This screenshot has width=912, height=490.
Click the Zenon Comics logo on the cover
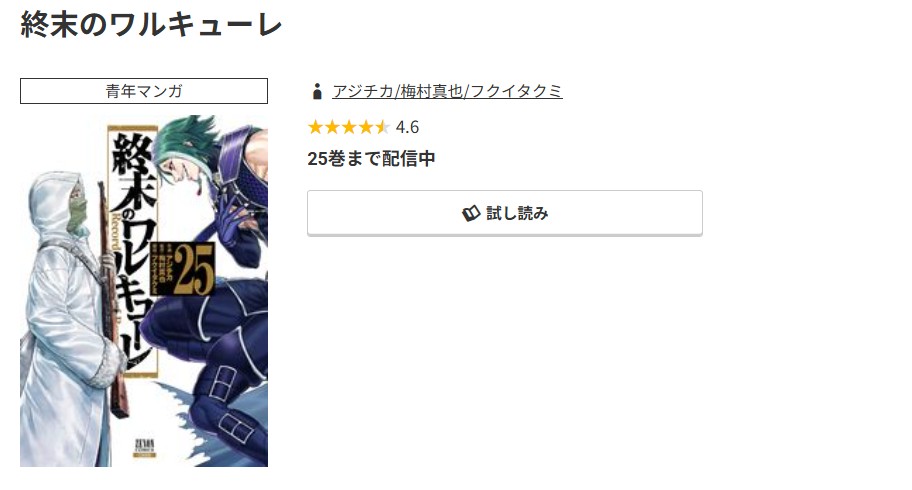[x=145, y=447]
